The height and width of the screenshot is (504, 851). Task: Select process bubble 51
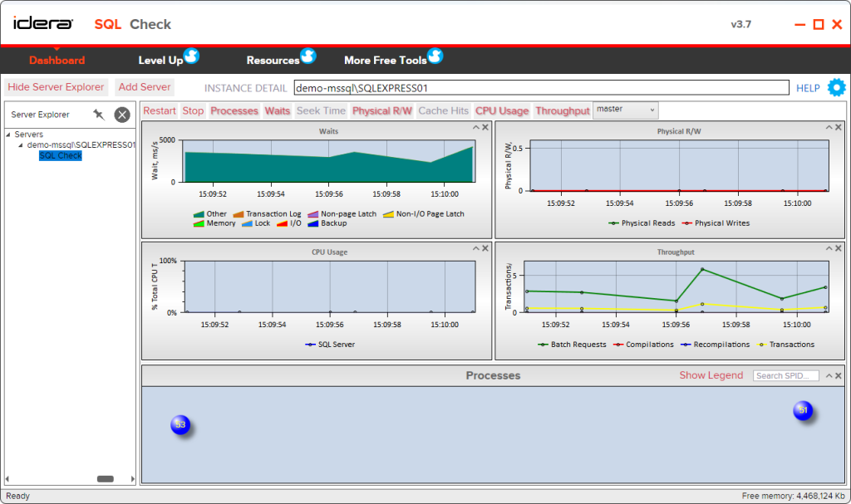point(803,410)
